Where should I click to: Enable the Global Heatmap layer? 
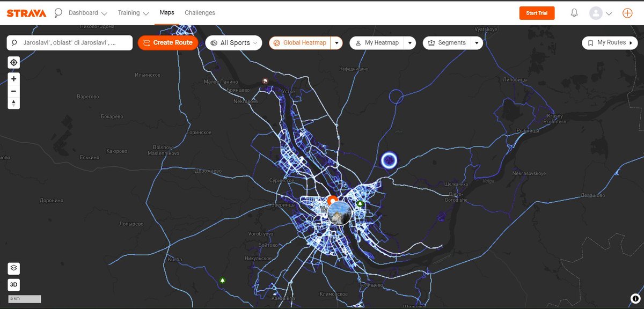(299, 42)
